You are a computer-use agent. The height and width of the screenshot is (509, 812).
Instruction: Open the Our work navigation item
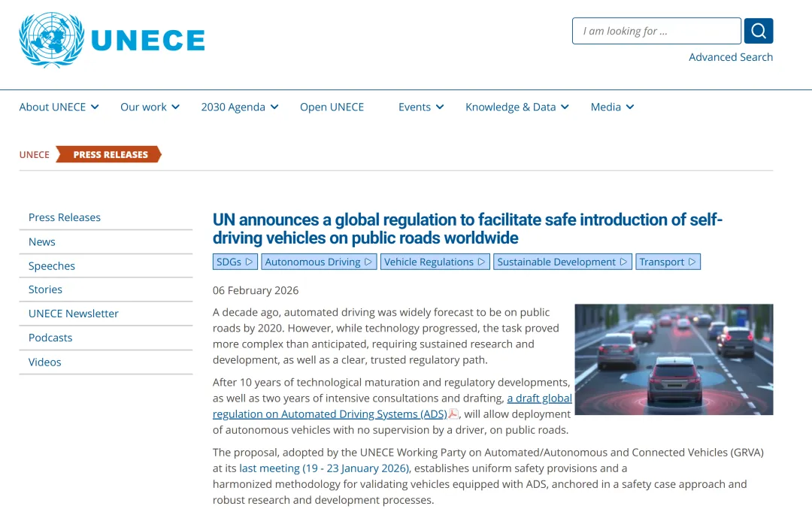(144, 108)
